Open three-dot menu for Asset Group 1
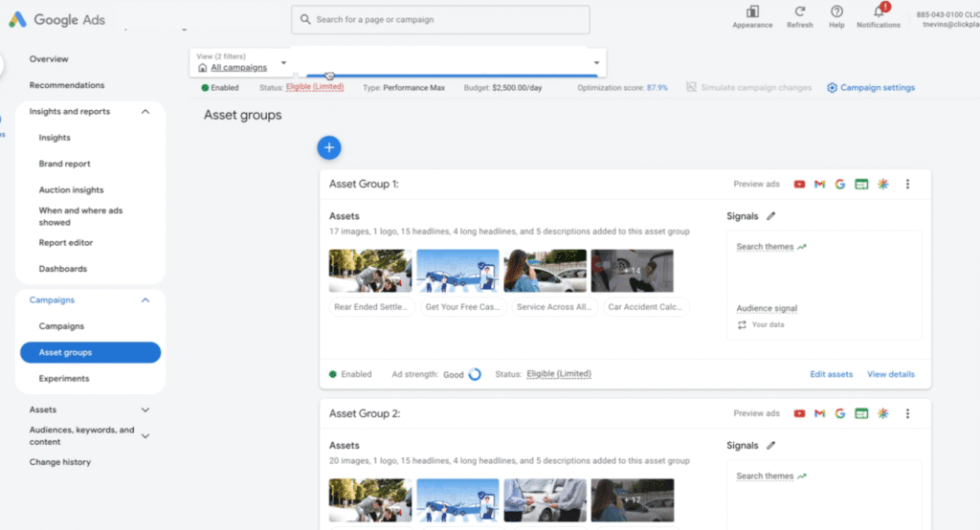This screenshot has width=980, height=530. coord(907,185)
